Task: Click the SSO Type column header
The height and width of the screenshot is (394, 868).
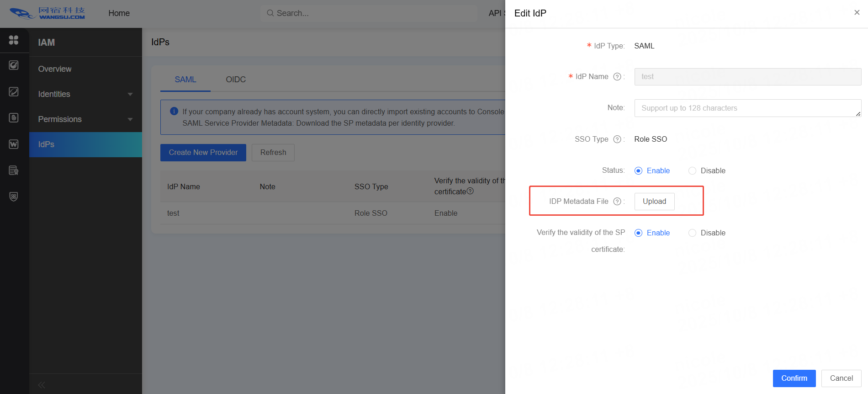Action: coord(371,187)
